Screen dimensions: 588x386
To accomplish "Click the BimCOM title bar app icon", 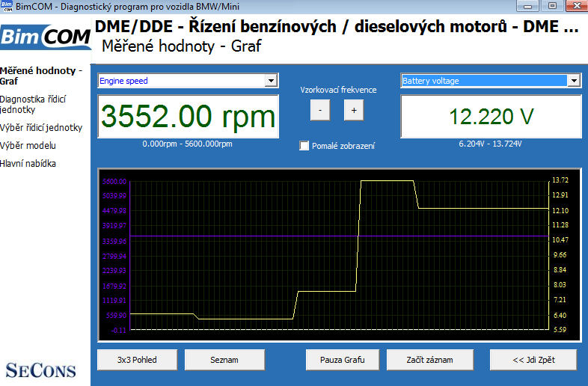I will (7, 7).
